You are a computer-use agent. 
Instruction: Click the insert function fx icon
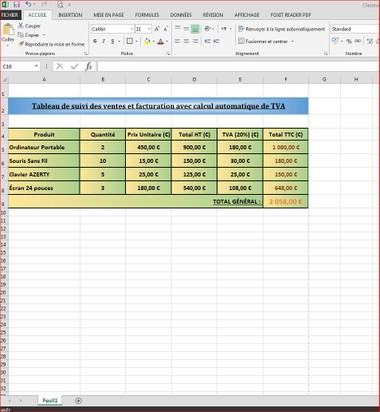[89, 66]
